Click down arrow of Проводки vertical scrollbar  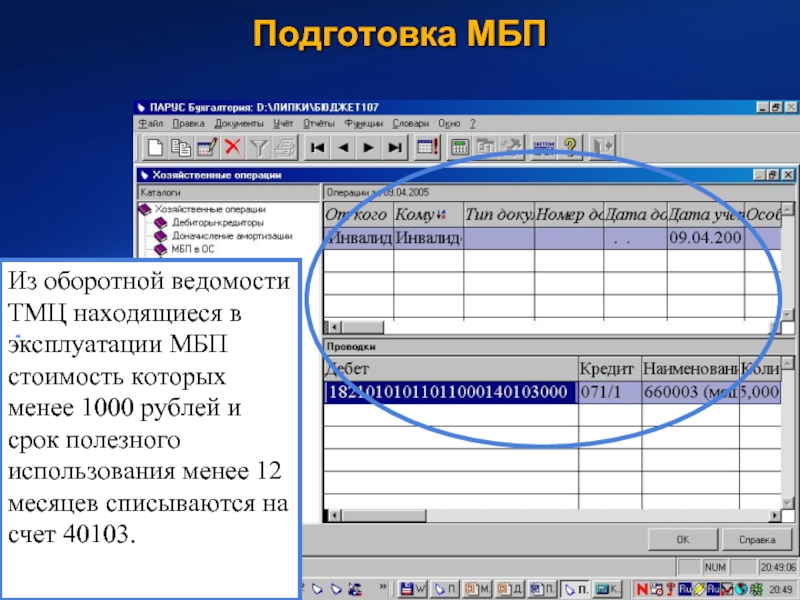(788, 503)
